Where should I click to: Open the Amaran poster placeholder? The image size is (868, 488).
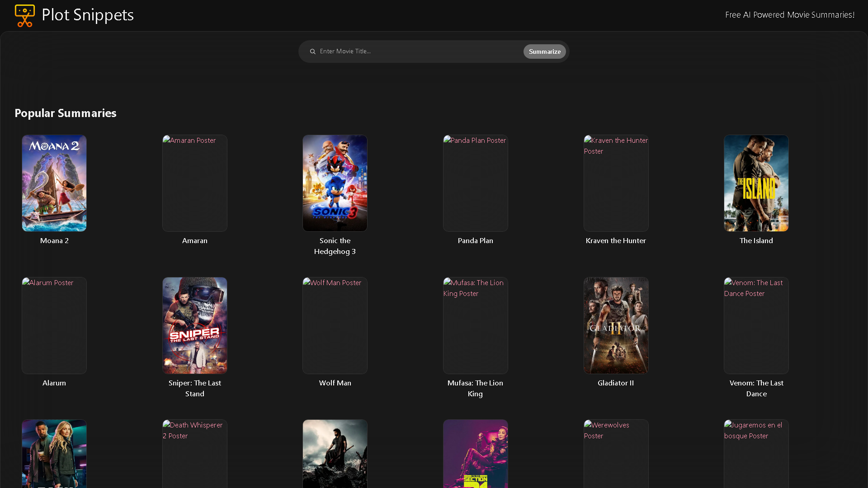click(195, 183)
